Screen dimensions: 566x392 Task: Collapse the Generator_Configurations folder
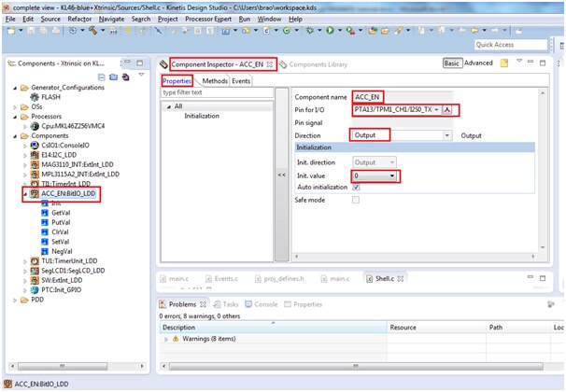[x=15, y=88]
